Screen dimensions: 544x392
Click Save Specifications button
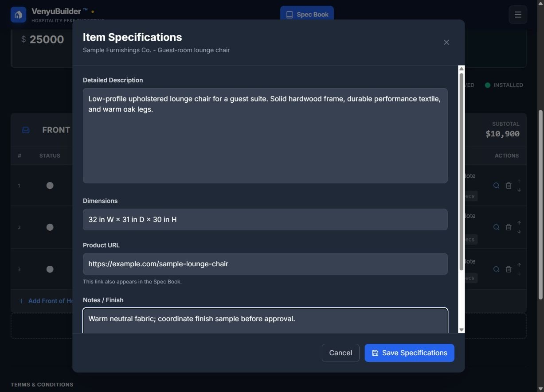(409, 353)
